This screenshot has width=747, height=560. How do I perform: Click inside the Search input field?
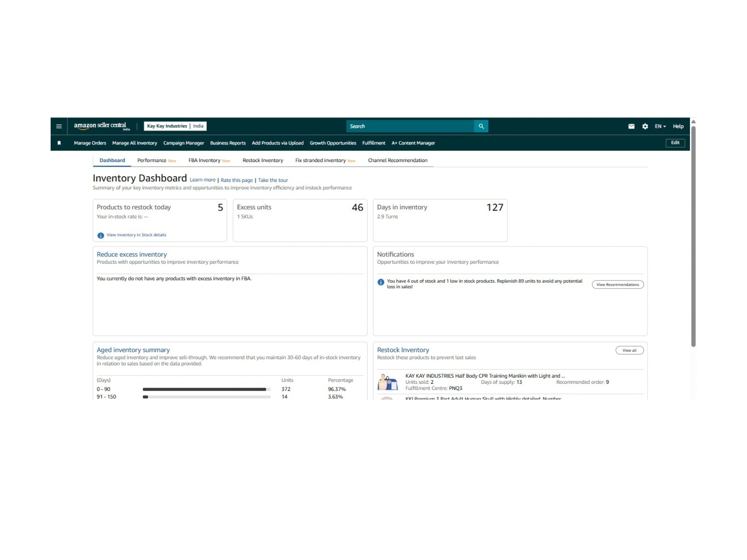(x=410, y=126)
